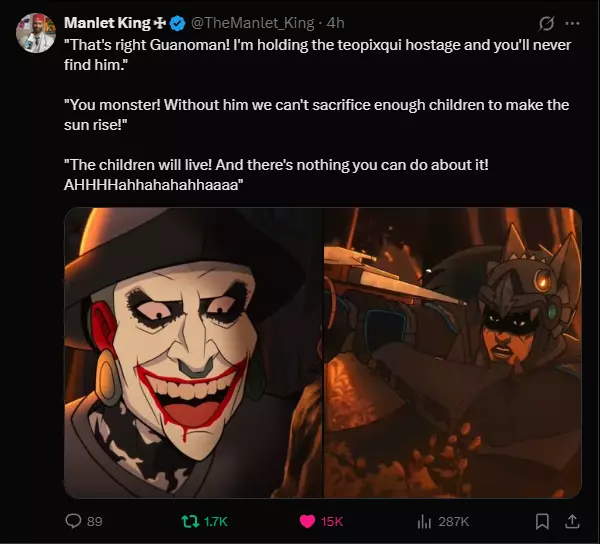Click the tweet text about Guanoman
The height and width of the screenshot is (544, 600).
coord(318,115)
